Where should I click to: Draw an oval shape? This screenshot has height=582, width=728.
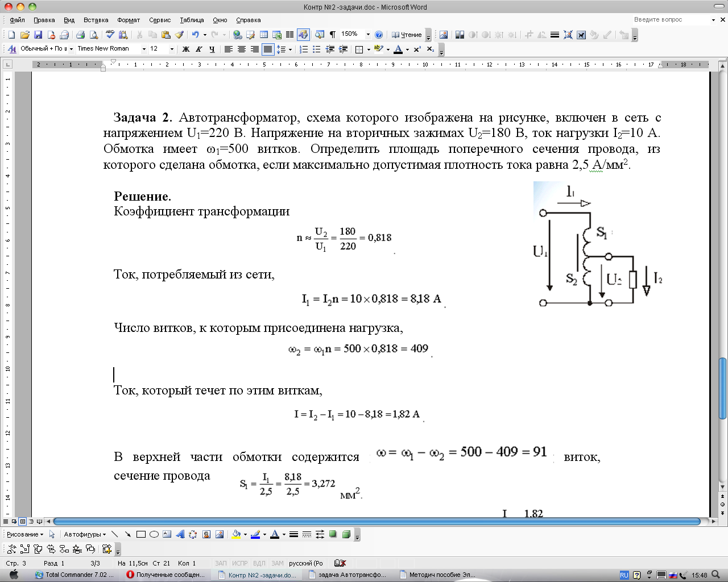point(154,534)
